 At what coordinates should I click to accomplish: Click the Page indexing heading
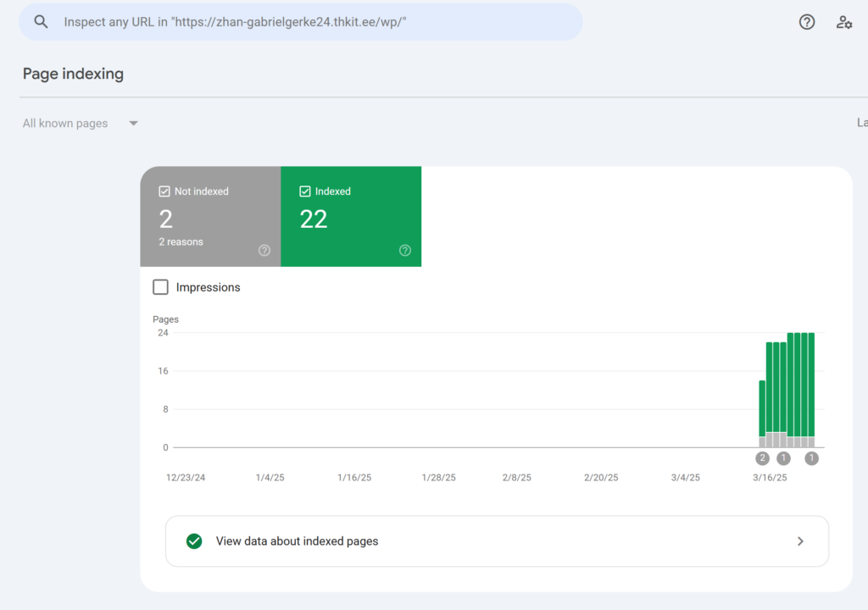[73, 74]
